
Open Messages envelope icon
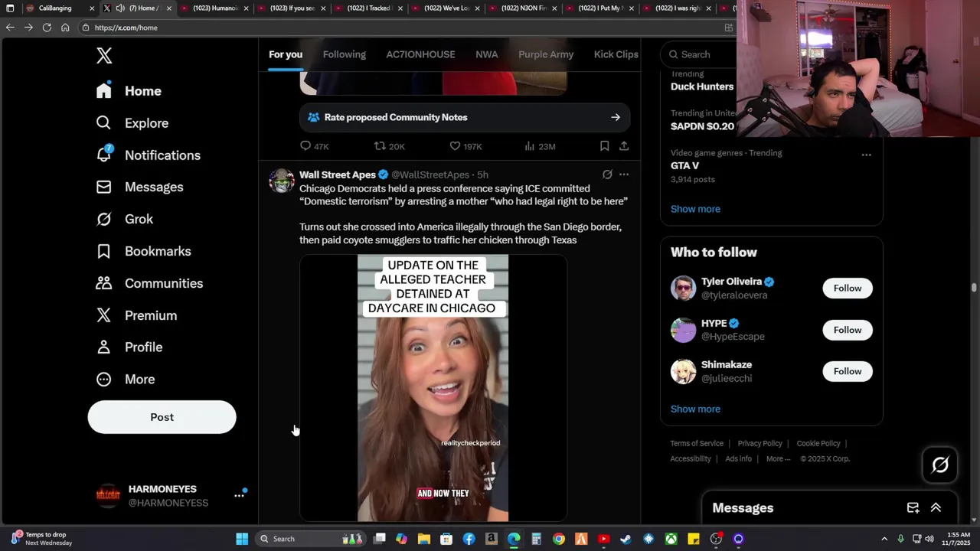pyautogui.click(x=103, y=187)
